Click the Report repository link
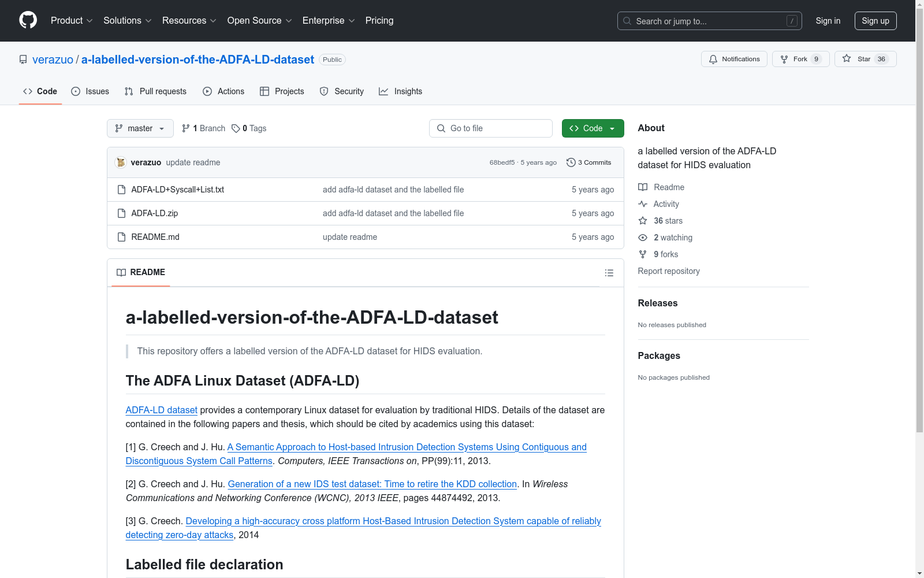 click(668, 271)
